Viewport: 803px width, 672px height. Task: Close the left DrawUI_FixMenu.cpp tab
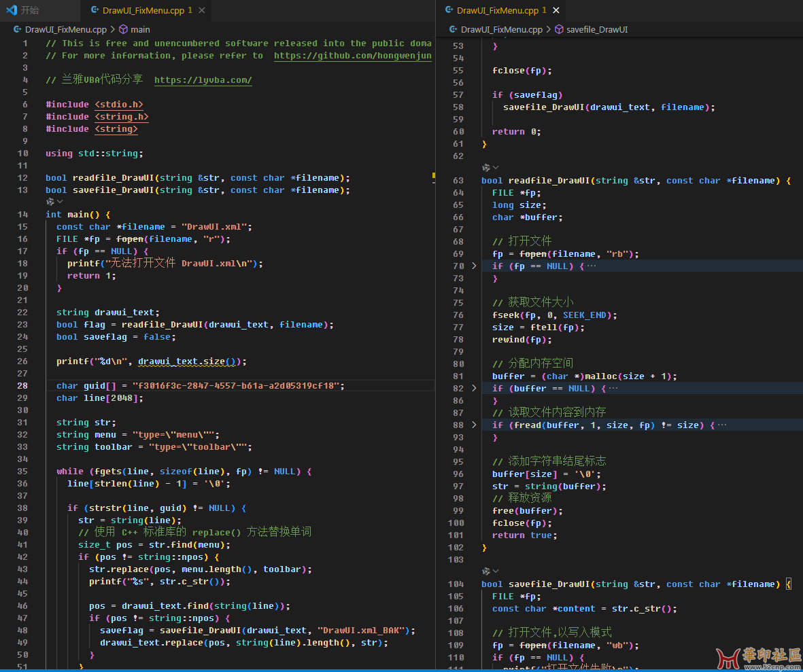(x=202, y=10)
